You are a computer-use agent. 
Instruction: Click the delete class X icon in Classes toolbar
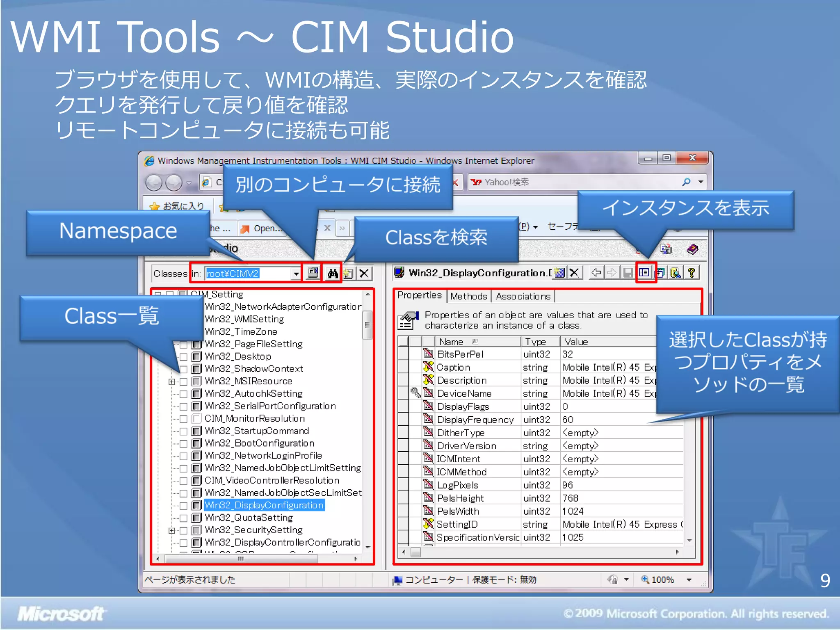tap(364, 273)
